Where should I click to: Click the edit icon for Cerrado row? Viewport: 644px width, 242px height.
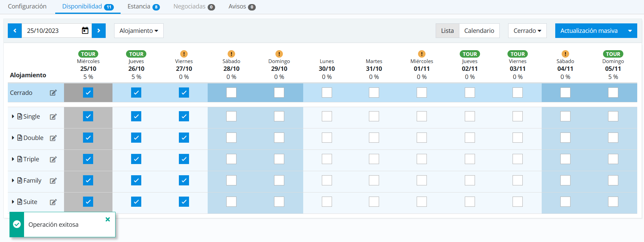click(x=53, y=93)
